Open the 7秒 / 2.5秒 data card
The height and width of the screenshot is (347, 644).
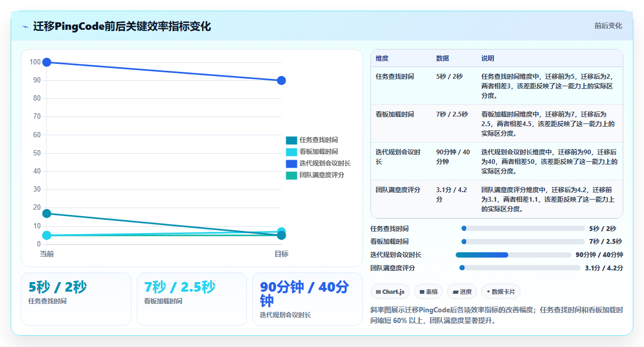point(192,299)
